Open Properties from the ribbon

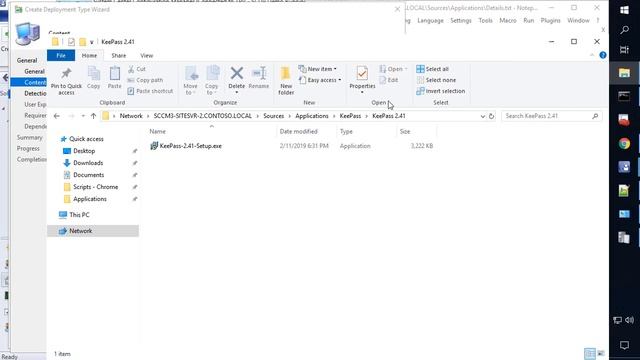point(362,80)
